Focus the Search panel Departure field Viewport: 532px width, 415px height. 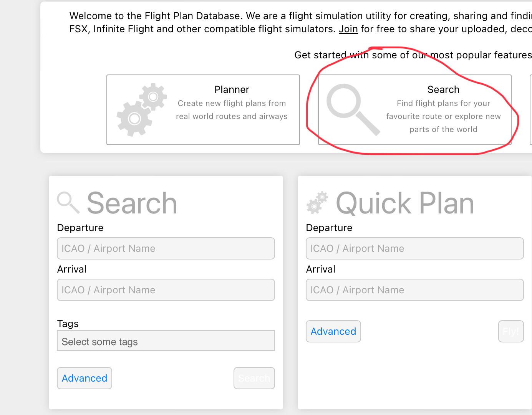[166, 248]
